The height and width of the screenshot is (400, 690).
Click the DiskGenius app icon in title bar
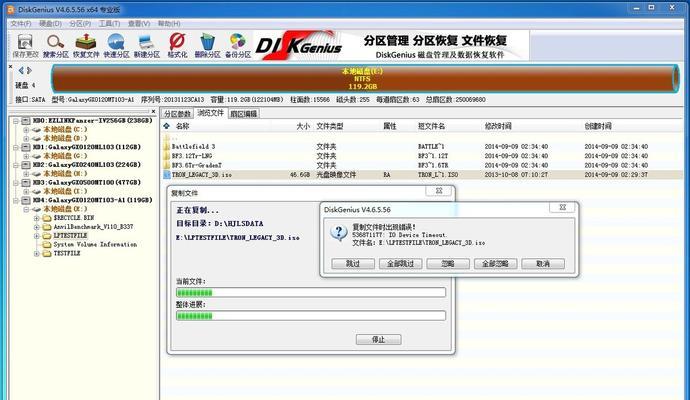tap(11, 9)
